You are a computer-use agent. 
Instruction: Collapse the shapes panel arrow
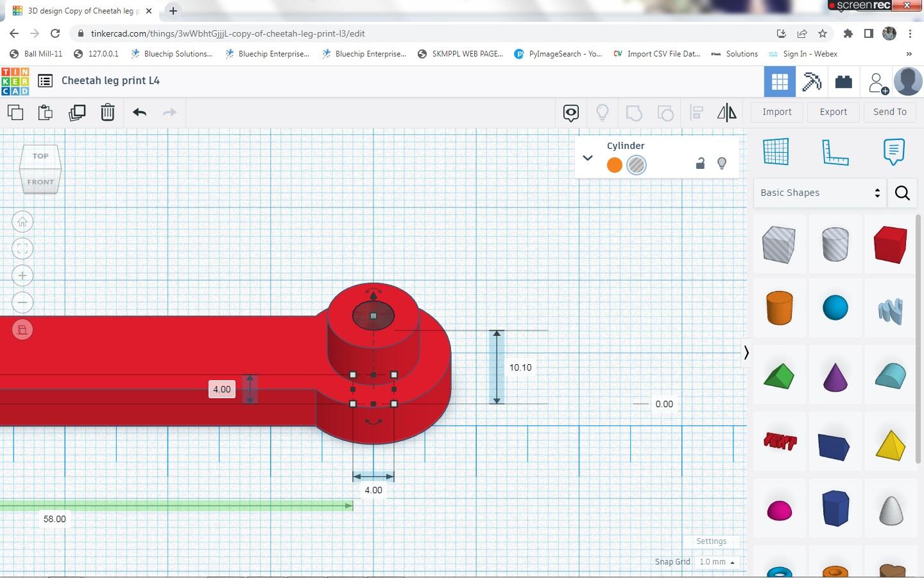(746, 353)
